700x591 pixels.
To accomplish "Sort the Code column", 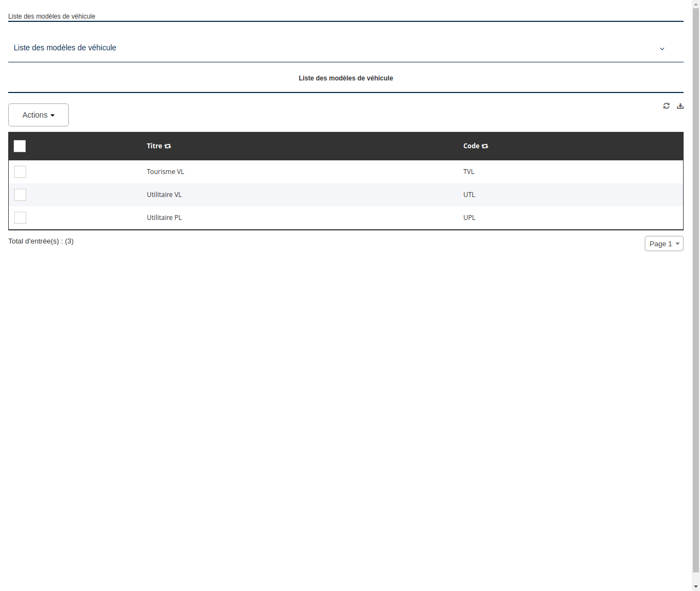I will click(485, 146).
